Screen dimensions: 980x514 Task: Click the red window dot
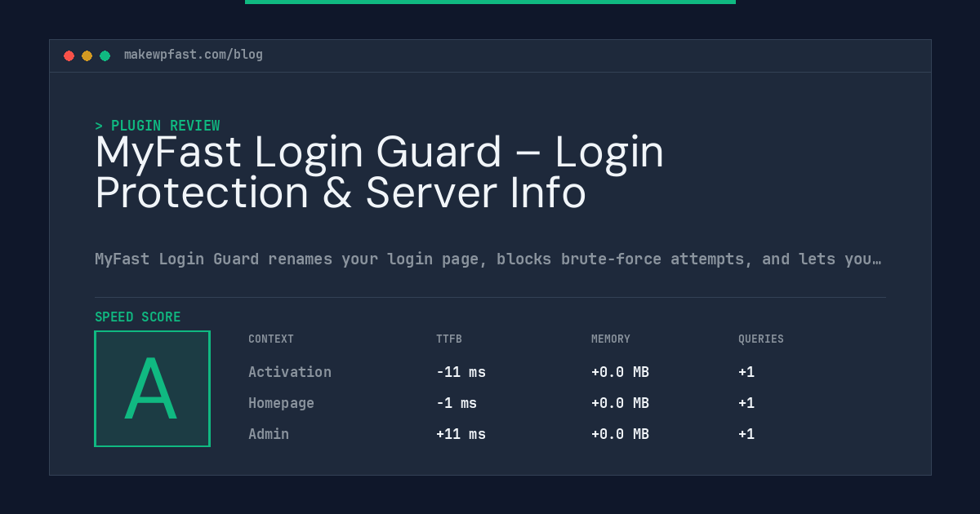[69, 55]
